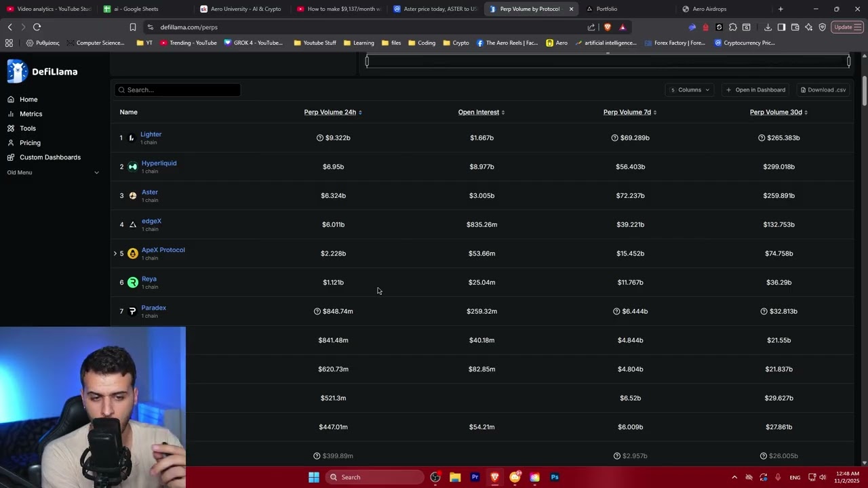Screen dimensions: 868x488
Task: Open the Coding bookmarks folder
Action: tap(422, 43)
